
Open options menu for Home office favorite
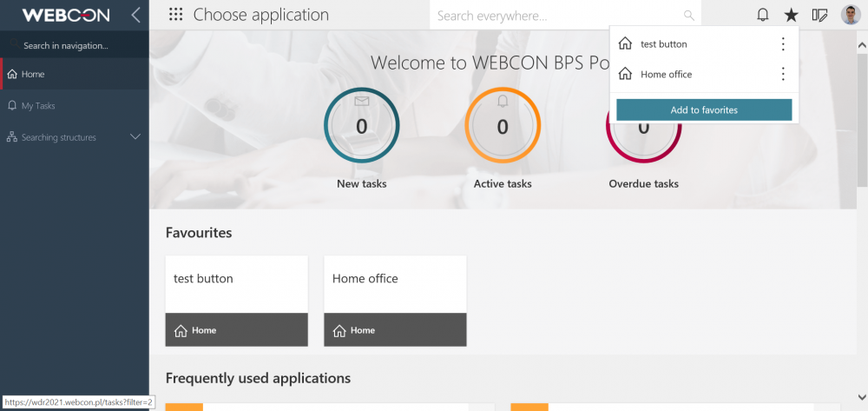pyautogui.click(x=783, y=74)
